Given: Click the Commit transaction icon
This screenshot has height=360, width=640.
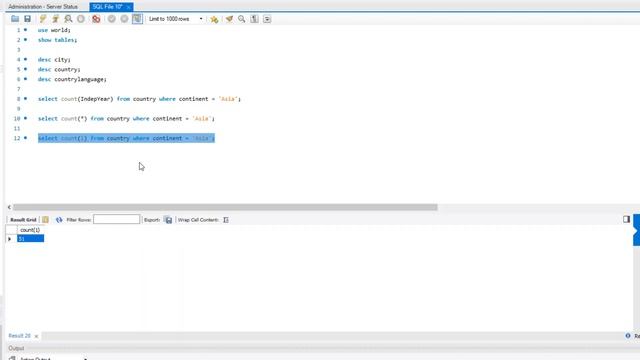Looking at the screenshot, I should click(111, 19).
